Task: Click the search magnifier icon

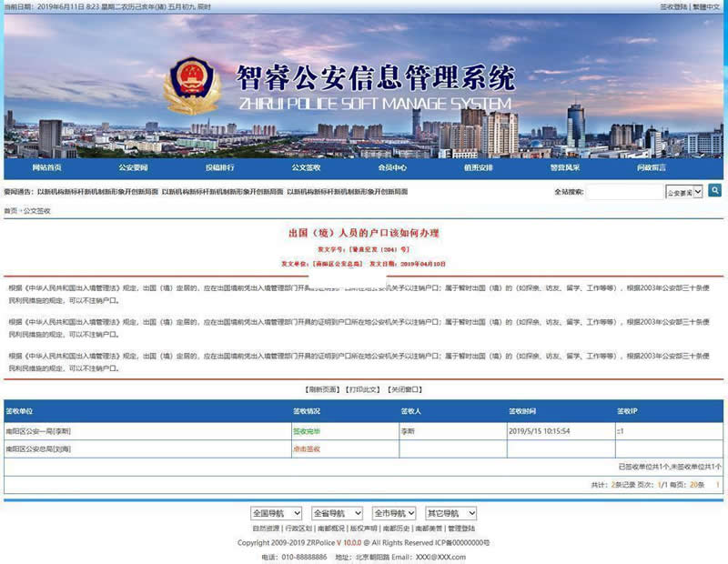Action: (x=715, y=191)
